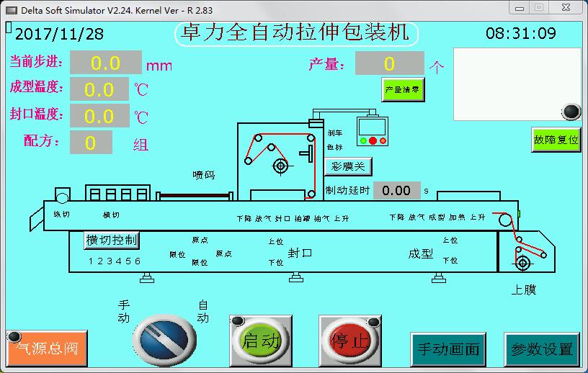Click the 上膜 upper film roller icon
588x373 pixels.
[523, 264]
